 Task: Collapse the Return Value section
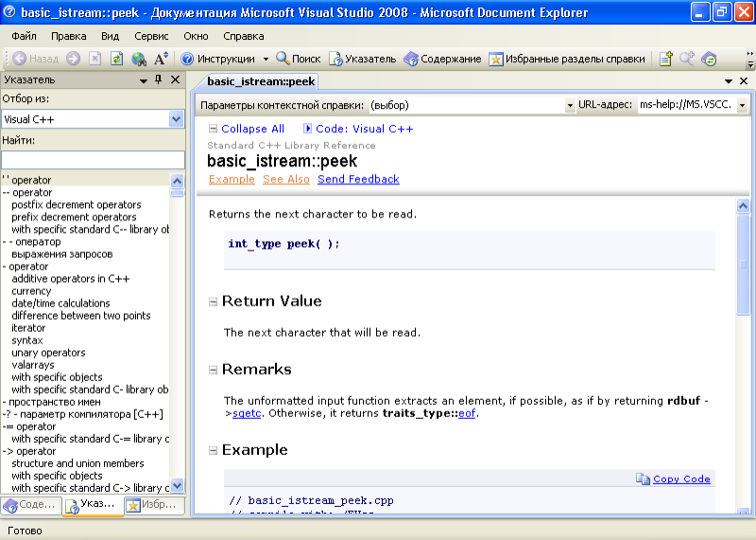pyautogui.click(x=213, y=302)
